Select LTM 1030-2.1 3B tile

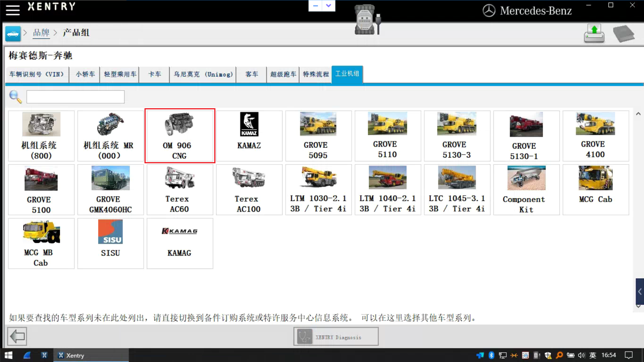pos(318,190)
